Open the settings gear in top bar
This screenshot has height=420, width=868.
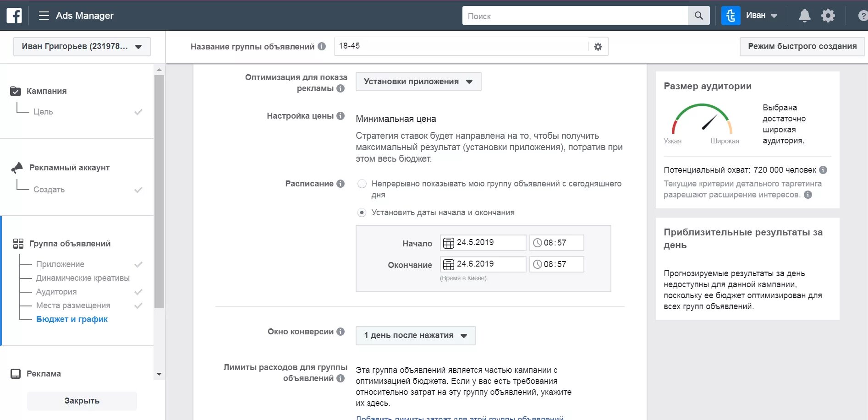click(828, 16)
